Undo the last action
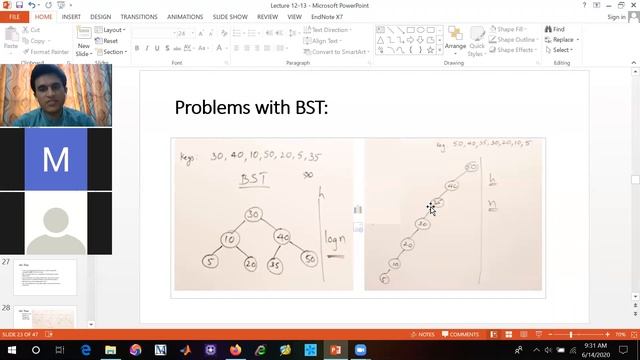The image size is (640, 360). (31, 5)
